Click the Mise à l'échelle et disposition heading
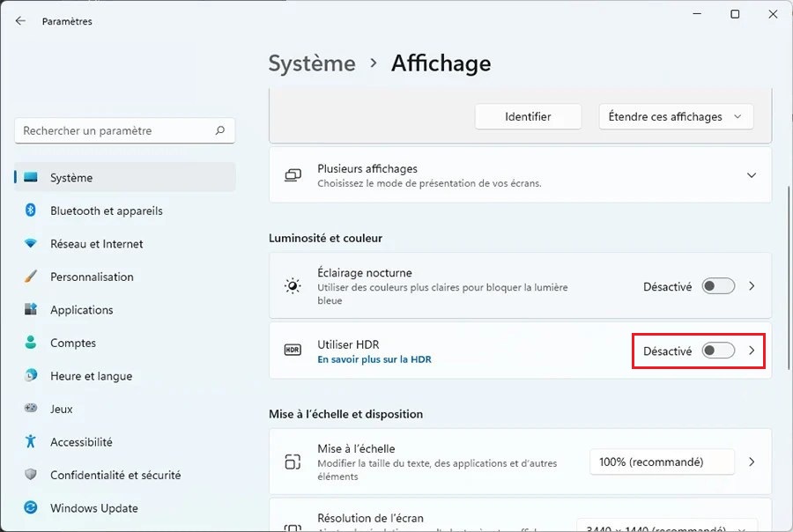Image resolution: width=793 pixels, height=532 pixels. [x=346, y=414]
